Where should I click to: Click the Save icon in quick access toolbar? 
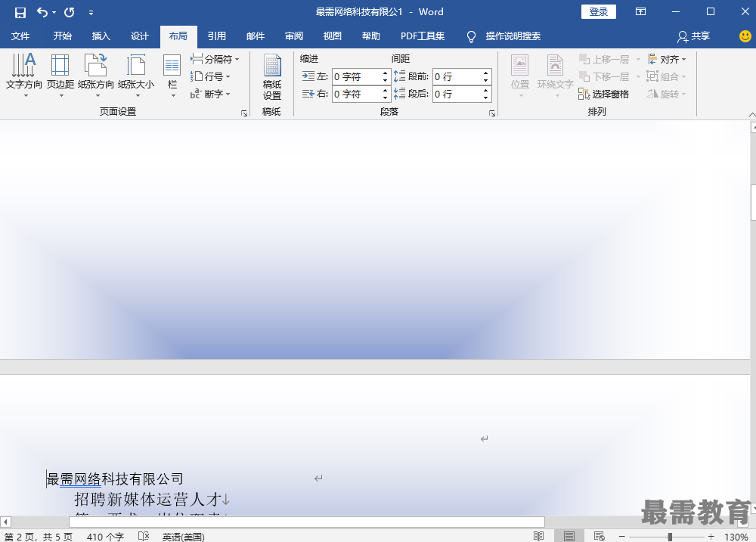[x=20, y=13]
